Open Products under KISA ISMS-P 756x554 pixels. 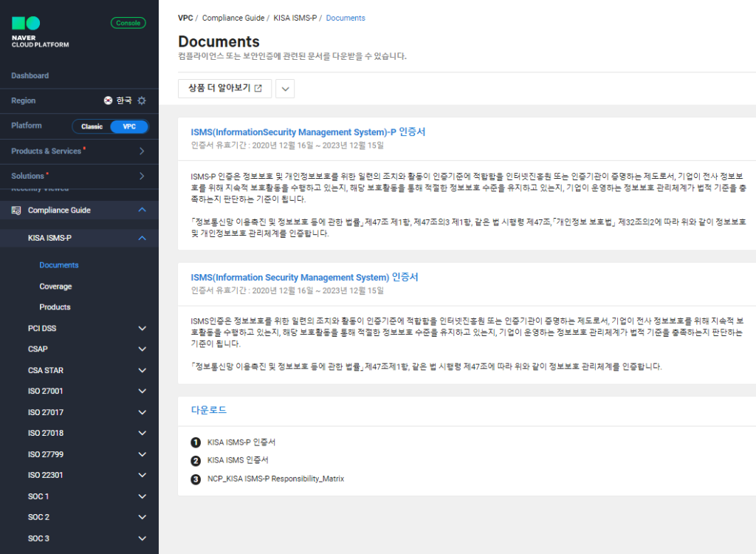(55, 307)
